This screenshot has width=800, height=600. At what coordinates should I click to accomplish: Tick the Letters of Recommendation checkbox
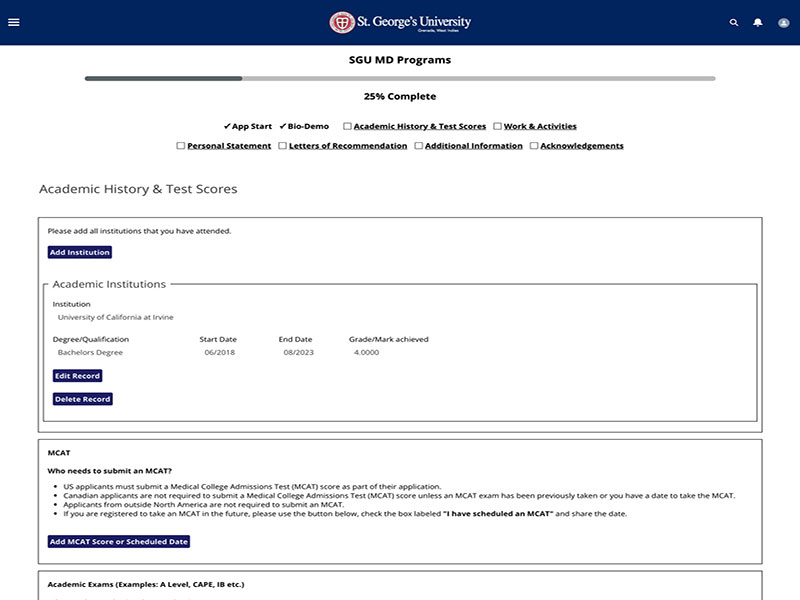coord(283,146)
